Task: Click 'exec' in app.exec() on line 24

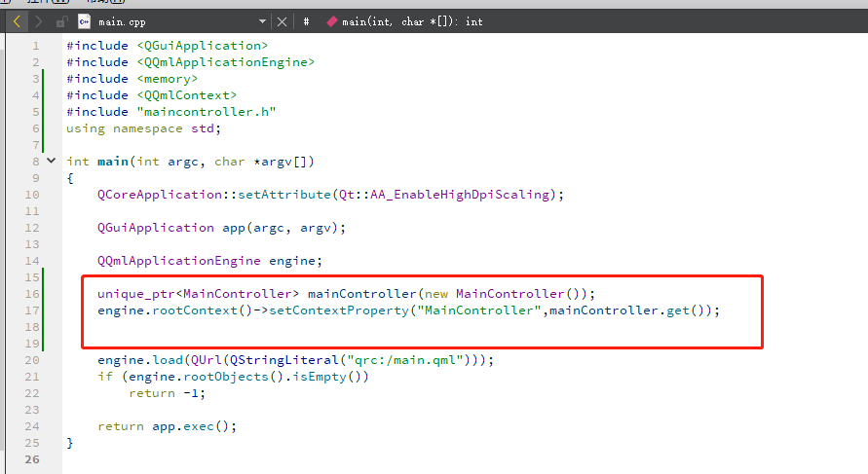Action: [199, 426]
